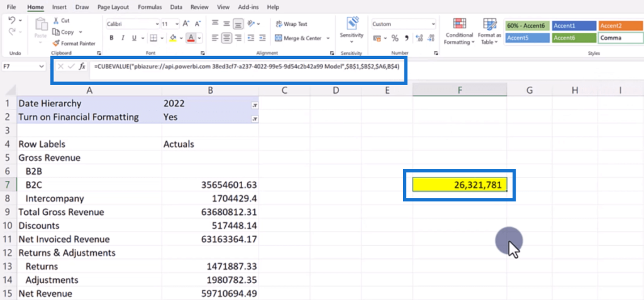Activate the Format Painter brush
This screenshot has width=644, height=300.
coord(74,43)
